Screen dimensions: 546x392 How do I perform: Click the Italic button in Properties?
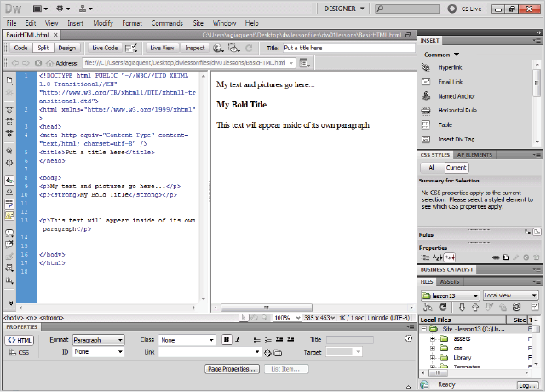(x=238, y=339)
